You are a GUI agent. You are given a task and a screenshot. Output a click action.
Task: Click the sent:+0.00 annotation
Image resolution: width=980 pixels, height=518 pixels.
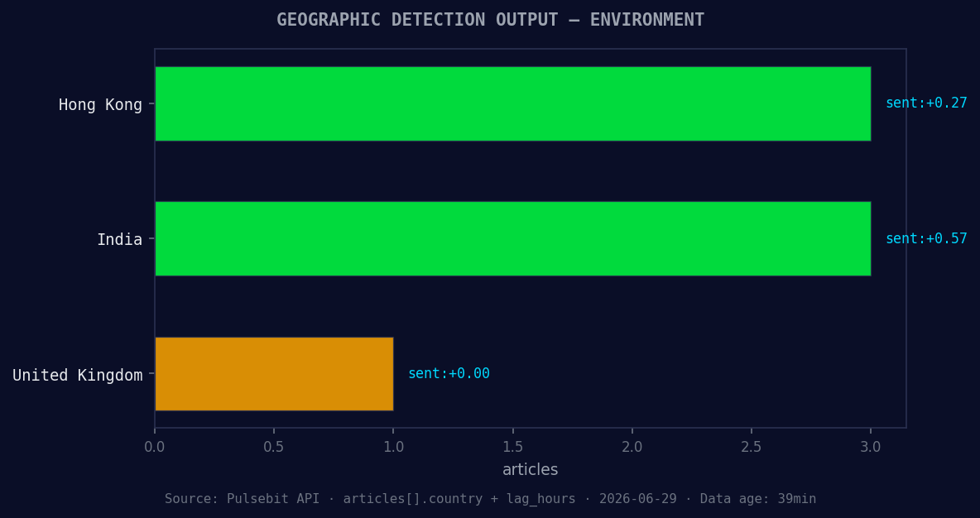[449, 374]
